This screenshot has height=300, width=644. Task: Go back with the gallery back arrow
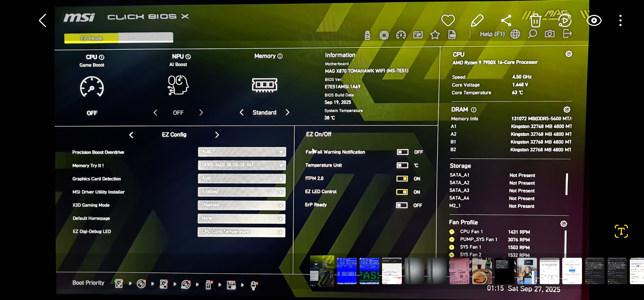[43, 21]
